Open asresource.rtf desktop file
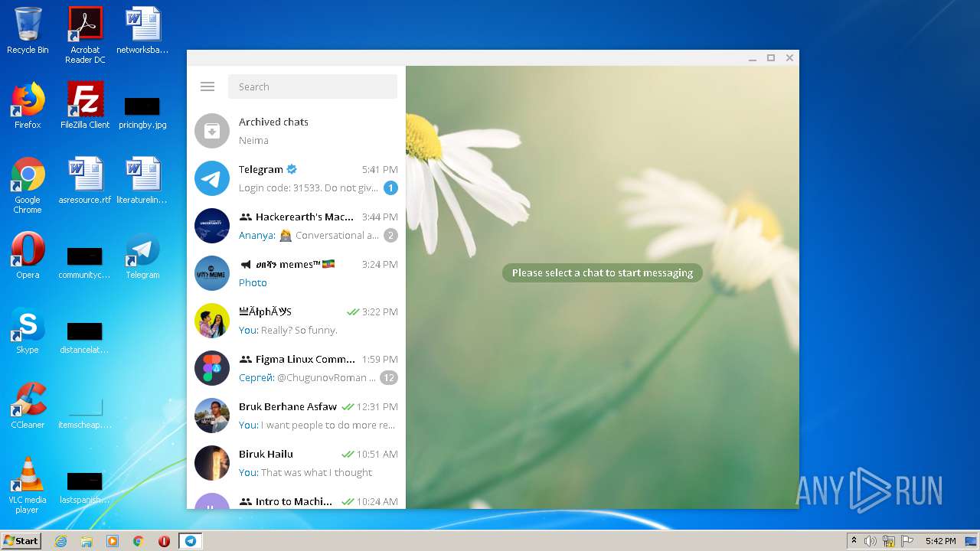This screenshot has width=980, height=551. (85, 181)
